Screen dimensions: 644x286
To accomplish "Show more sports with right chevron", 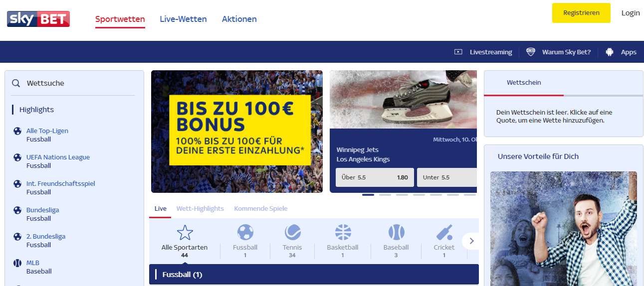I will tap(471, 241).
